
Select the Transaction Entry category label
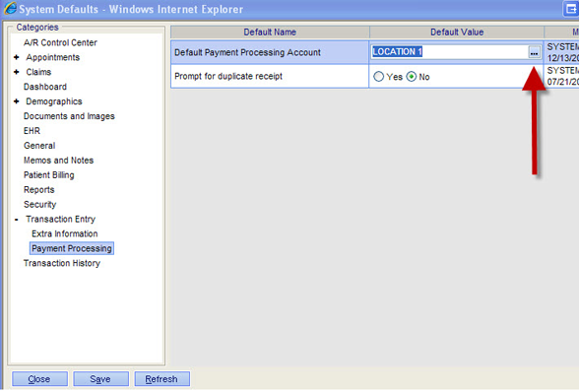pos(61,219)
